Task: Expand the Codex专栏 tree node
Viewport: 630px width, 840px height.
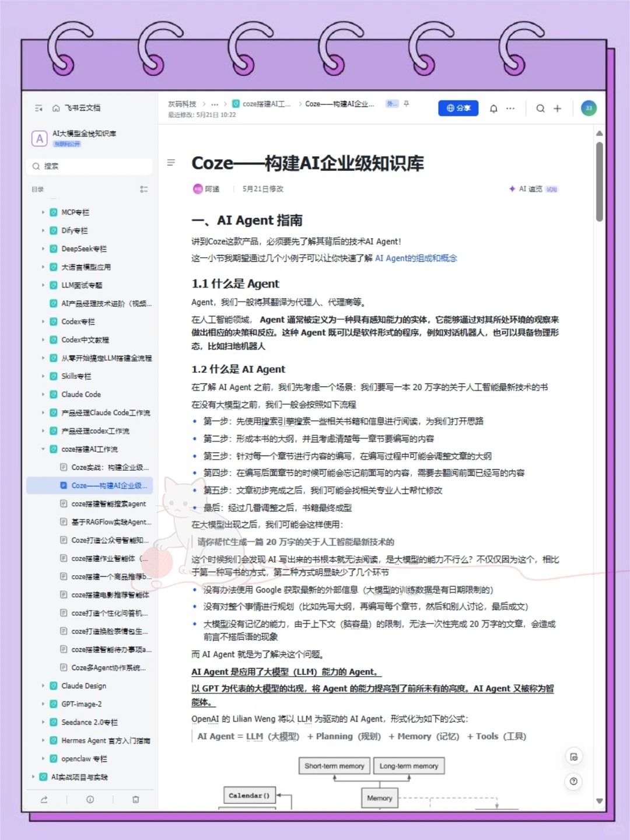Action: coord(43,321)
